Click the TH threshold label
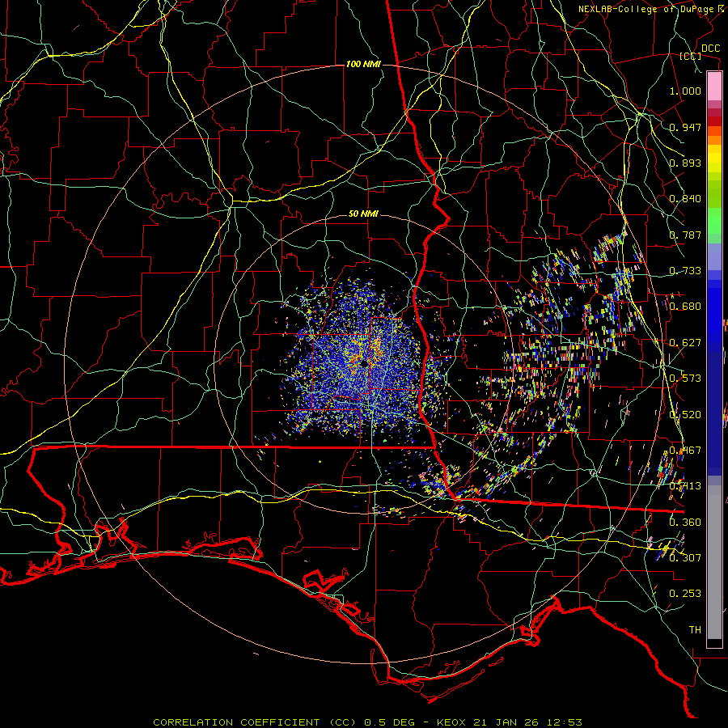This screenshot has height=728, width=728. [695, 630]
